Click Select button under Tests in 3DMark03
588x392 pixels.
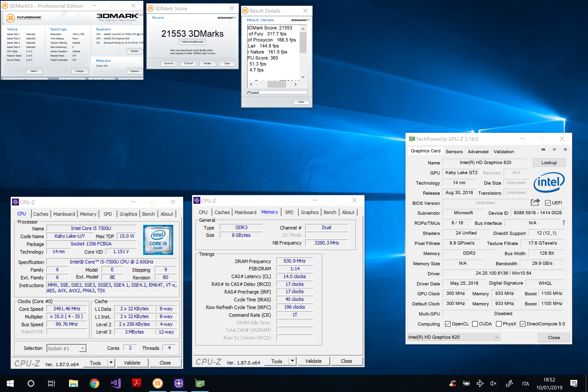click(34, 71)
